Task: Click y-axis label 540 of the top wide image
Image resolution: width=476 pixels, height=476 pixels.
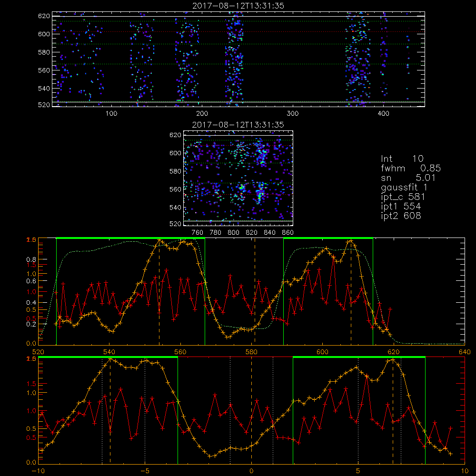Action: (44, 89)
